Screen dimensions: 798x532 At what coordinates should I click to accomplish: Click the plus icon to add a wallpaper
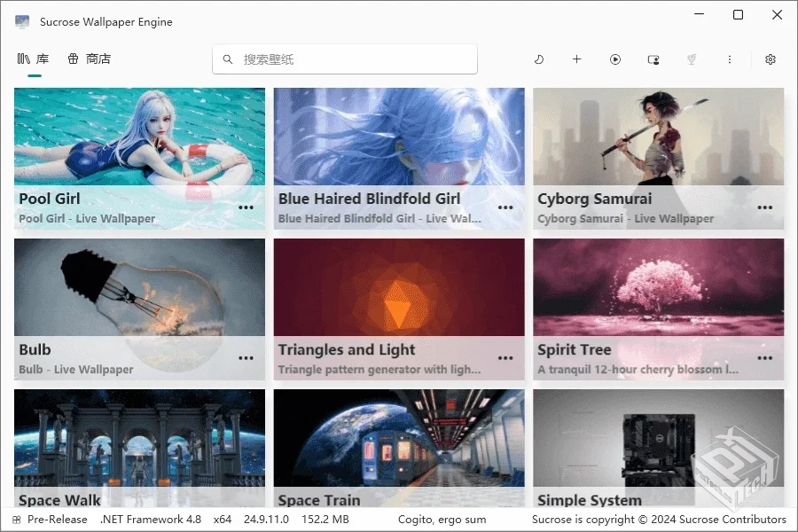pyautogui.click(x=577, y=59)
